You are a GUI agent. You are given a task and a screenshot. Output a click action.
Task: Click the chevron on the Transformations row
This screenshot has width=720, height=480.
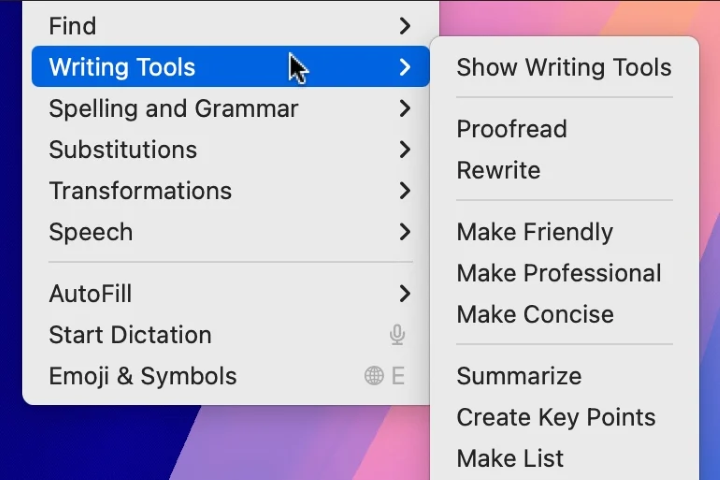pos(405,191)
